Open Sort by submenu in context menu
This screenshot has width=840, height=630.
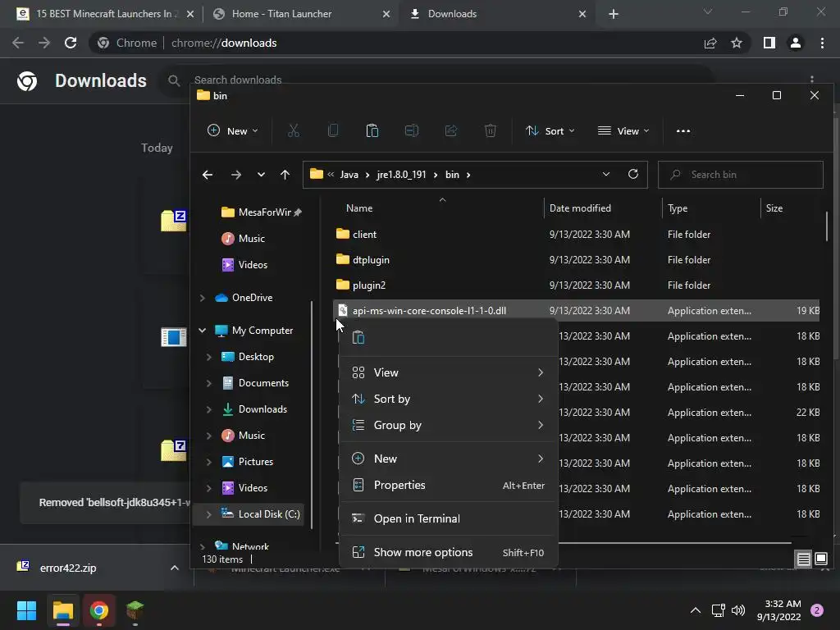click(x=448, y=399)
